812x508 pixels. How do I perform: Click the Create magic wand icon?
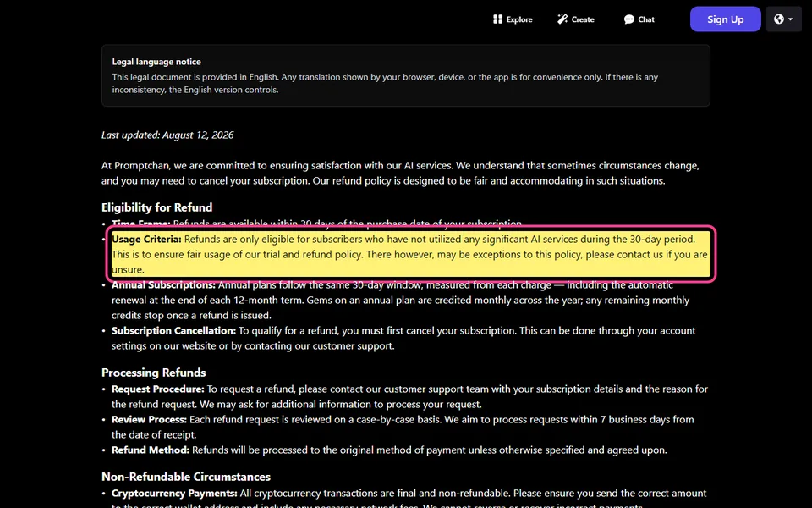pyautogui.click(x=562, y=19)
